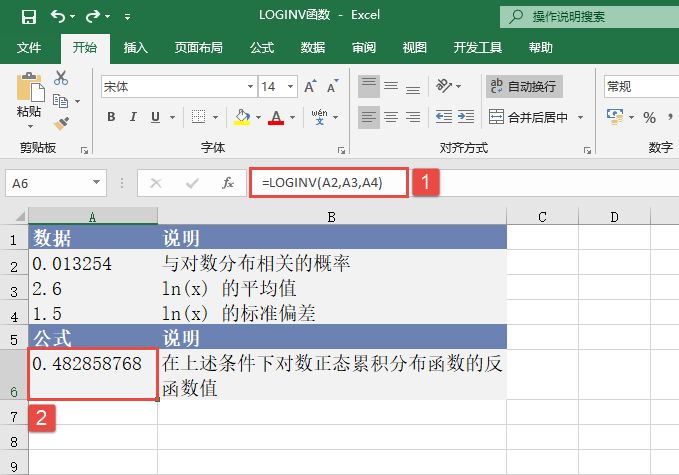Toggle Bold formatting
The image size is (679, 475).
pos(111,118)
